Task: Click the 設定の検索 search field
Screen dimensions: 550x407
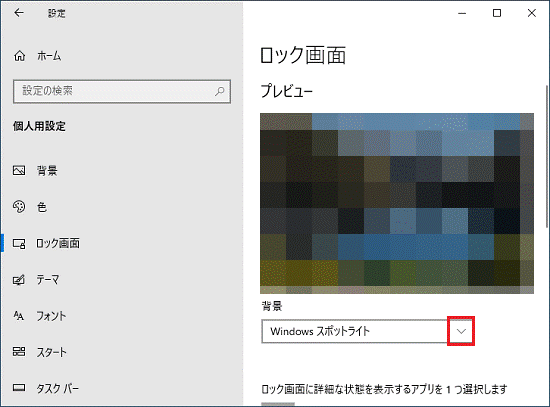Action: 122,91
